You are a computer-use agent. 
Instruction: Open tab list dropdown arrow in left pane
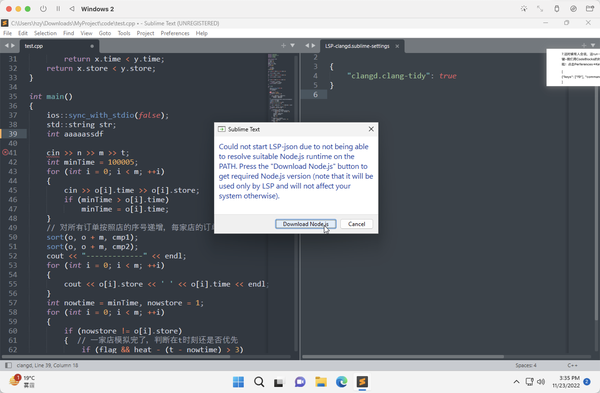292,46
